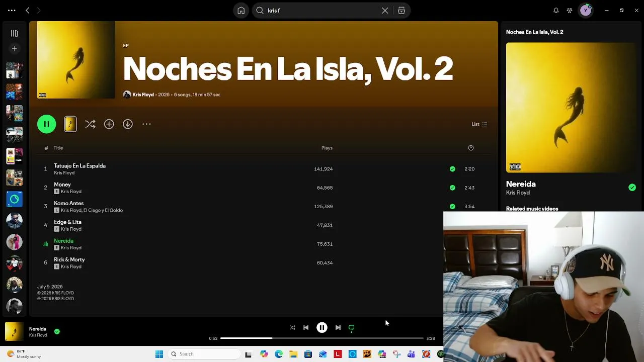Skip to the next track
This screenshot has width=644, height=362.
(338, 327)
